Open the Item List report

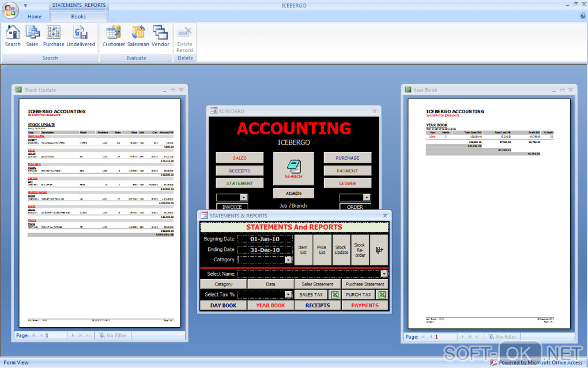point(303,250)
